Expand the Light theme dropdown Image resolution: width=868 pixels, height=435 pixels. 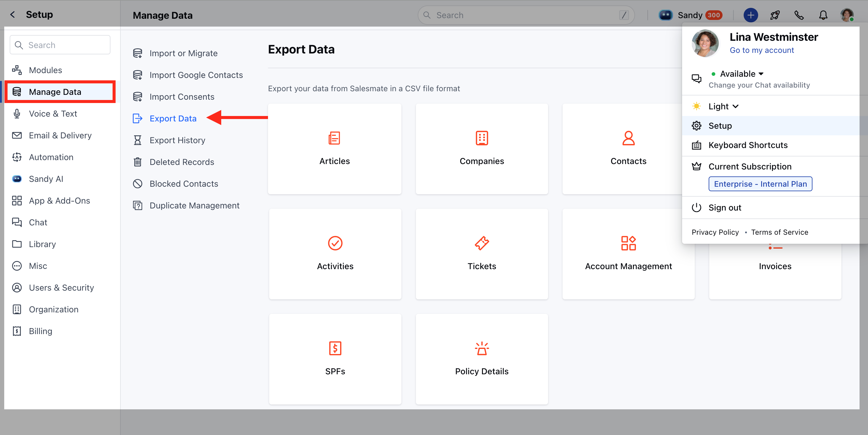723,106
